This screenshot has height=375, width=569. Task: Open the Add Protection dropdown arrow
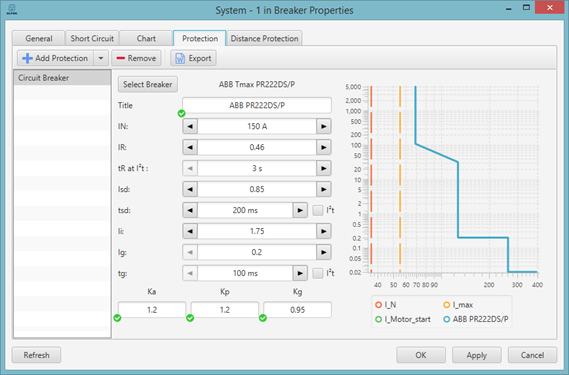point(101,58)
